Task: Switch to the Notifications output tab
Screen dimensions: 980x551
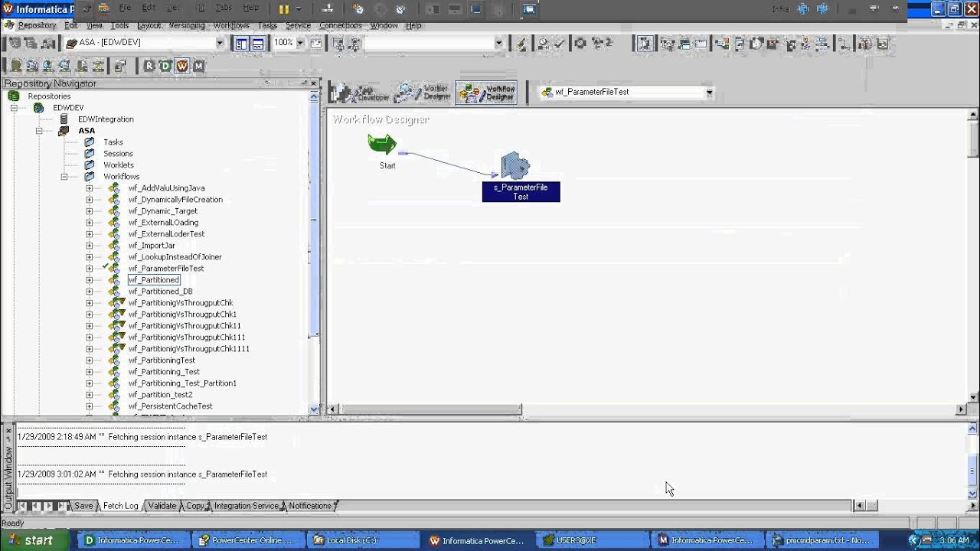Action: pos(310,506)
